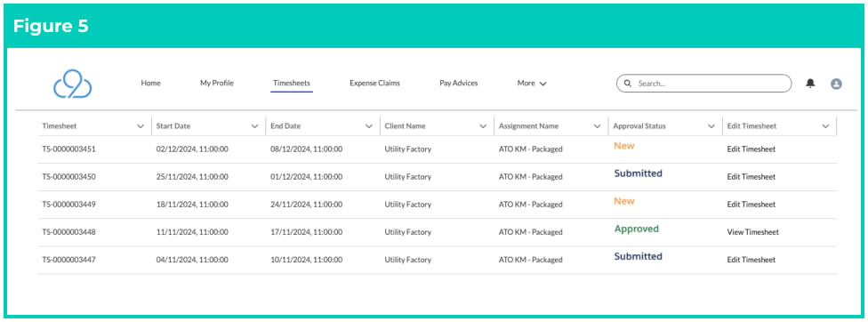868x322 pixels.
Task: Click ATO KM - Packaged in TS-0000003450 row
Action: [530, 177]
